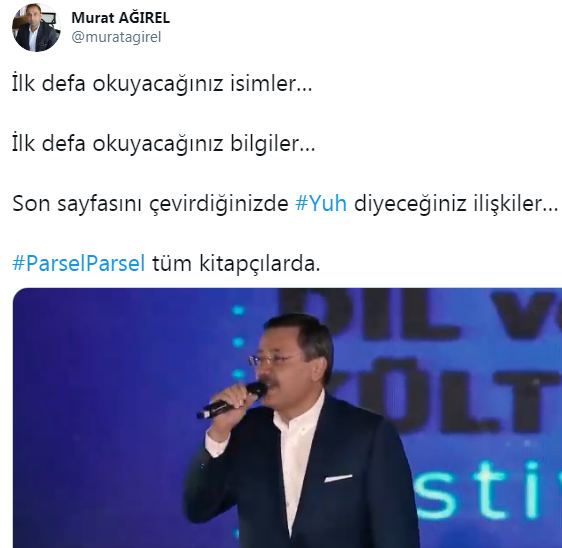Click the DİL letters atop the image
Screen dimensions: 562x548
375,314
